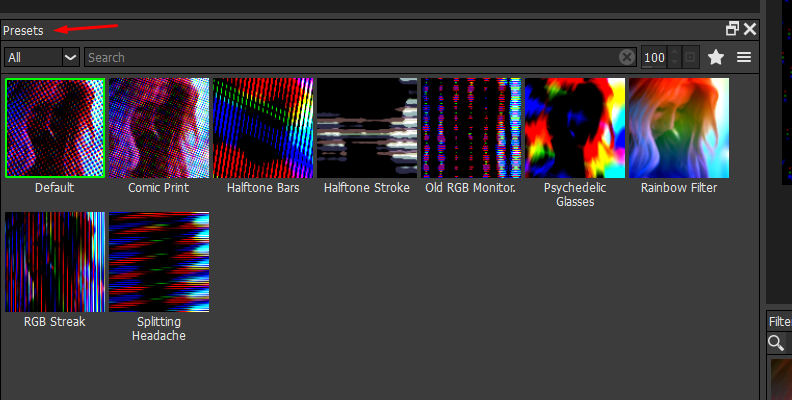Choose the Halftone Bars preset
Screen dimensions: 792x400
pyautogui.click(x=263, y=128)
